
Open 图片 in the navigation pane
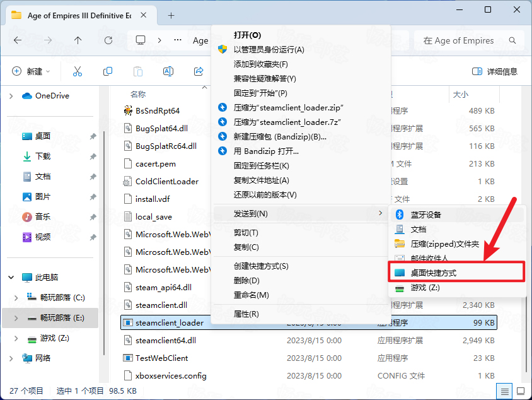43,197
